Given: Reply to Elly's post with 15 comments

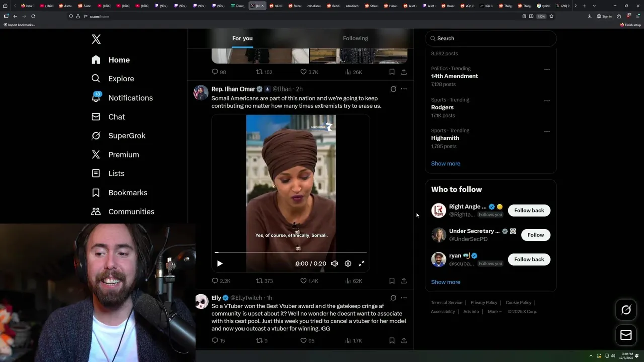Looking at the screenshot, I should point(218,341).
